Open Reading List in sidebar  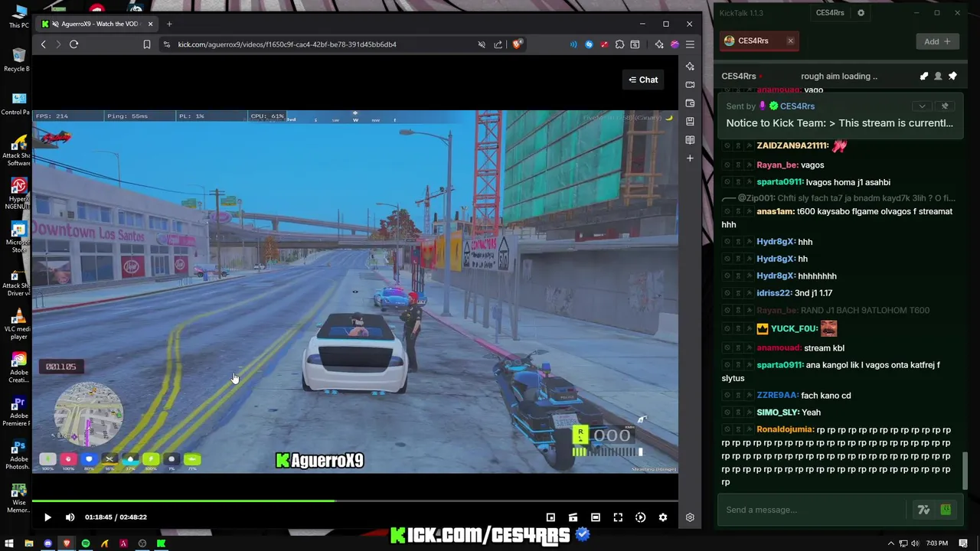click(690, 140)
